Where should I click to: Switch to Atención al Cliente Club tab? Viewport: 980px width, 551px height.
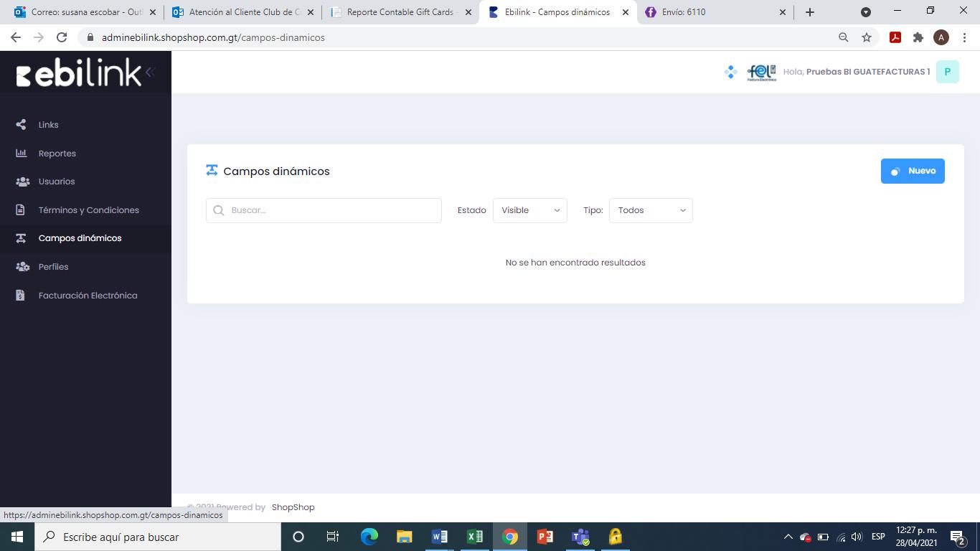(243, 12)
